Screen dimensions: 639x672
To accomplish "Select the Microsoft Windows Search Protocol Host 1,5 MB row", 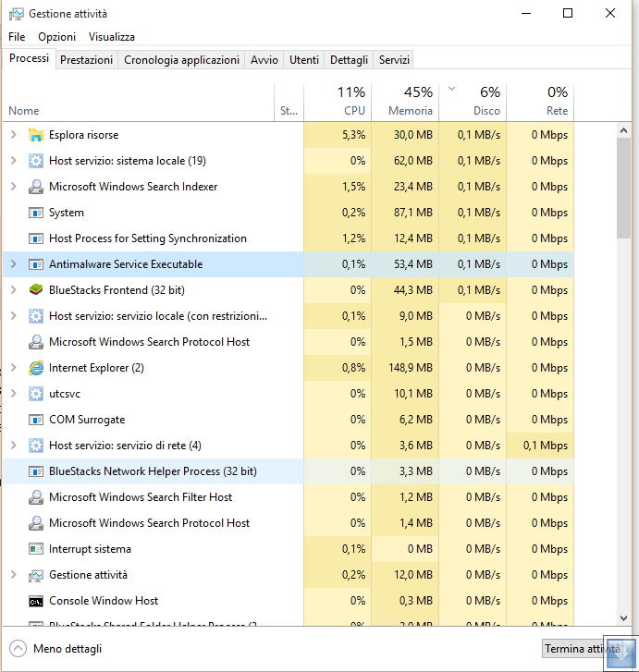I will 289,342.
